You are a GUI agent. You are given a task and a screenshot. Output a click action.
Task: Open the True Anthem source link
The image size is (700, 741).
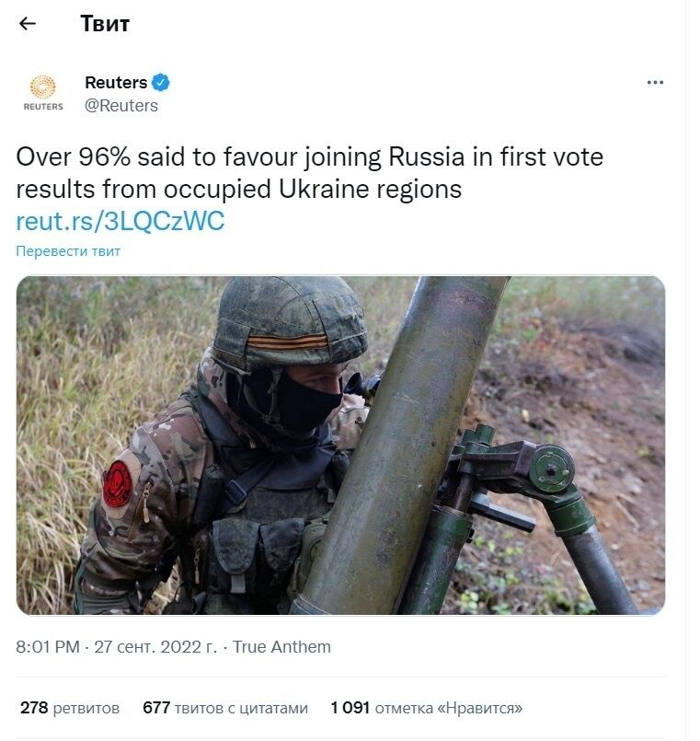point(281,647)
